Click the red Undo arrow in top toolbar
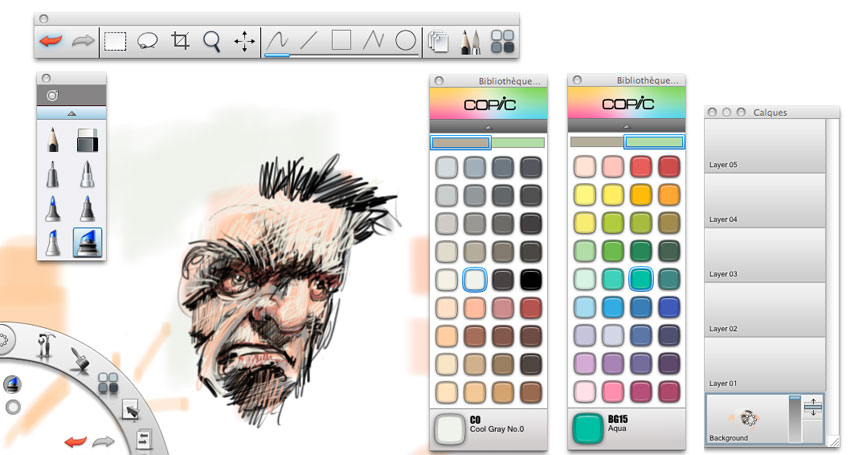The image size is (850, 455). [x=51, y=41]
